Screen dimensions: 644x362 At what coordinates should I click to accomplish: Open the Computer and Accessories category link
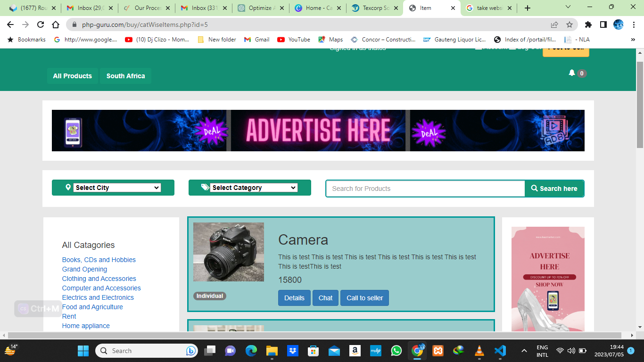pos(101,288)
